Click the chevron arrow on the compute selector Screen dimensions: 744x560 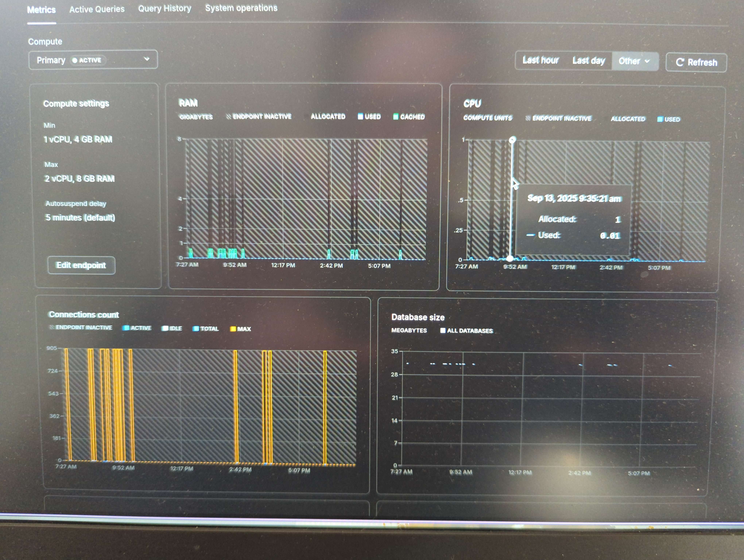point(147,59)
